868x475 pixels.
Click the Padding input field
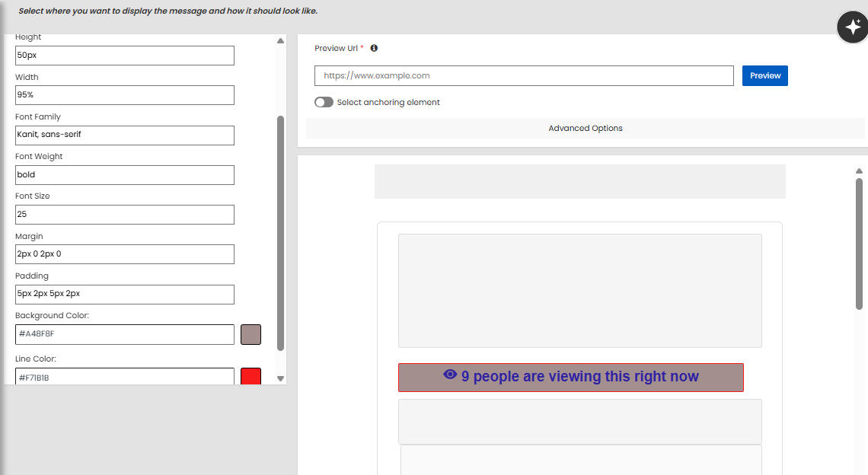124,294
